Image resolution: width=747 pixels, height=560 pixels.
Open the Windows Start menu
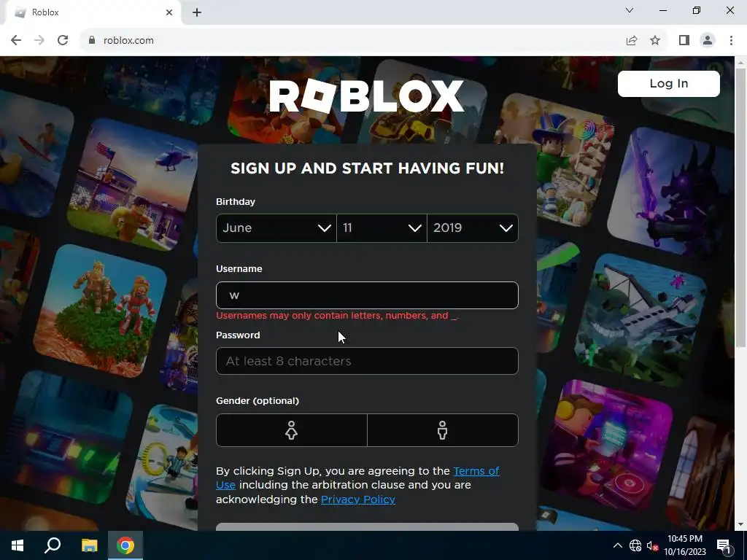point(18,545)
